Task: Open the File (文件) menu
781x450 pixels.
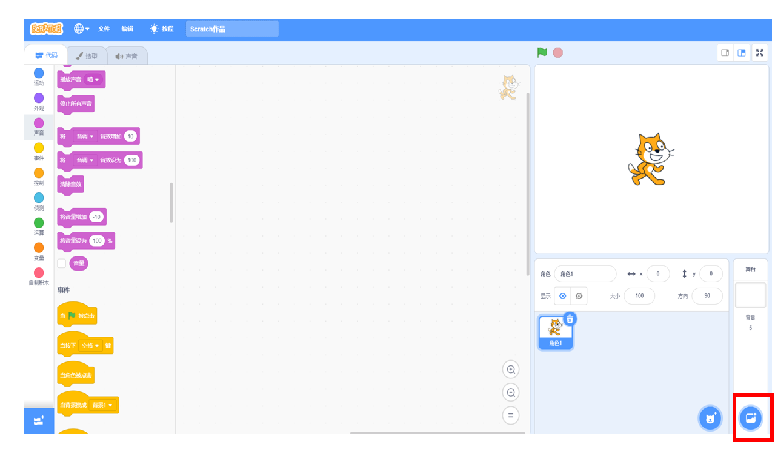Action: pos(104,29)
